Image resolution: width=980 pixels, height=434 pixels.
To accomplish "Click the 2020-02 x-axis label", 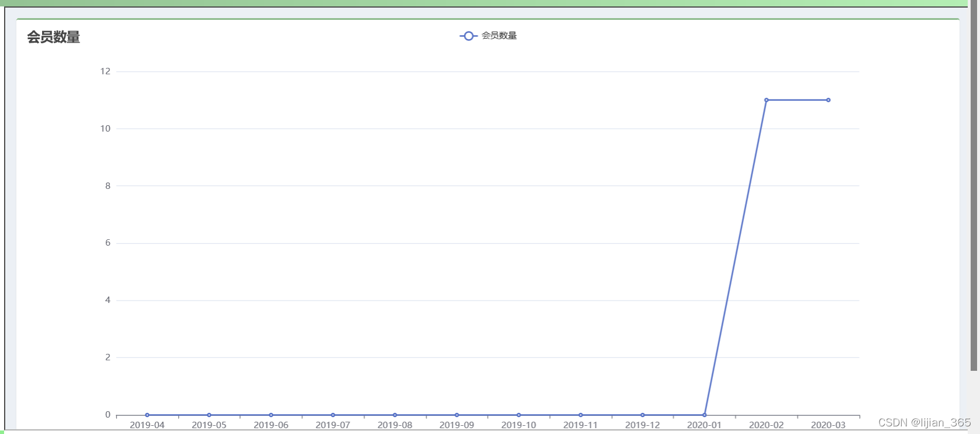I will pyautogui.click(x=766, y=425).
